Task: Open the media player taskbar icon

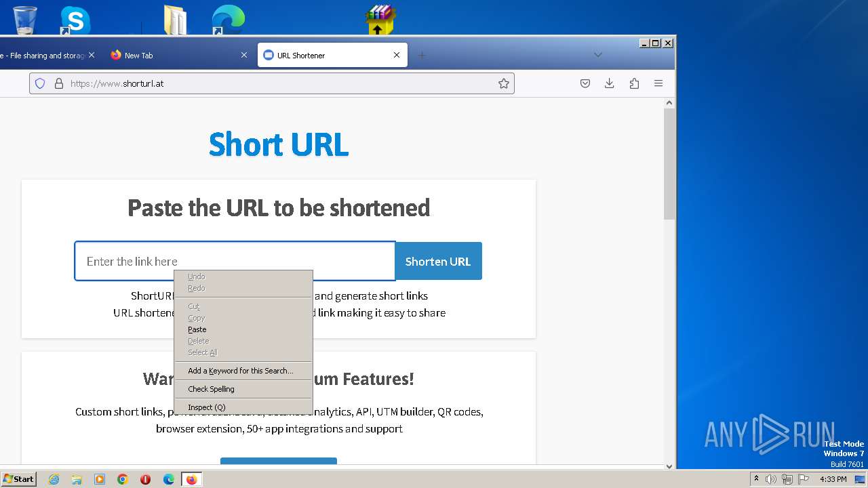Action: pyautogui.click(x=100, y=479)
